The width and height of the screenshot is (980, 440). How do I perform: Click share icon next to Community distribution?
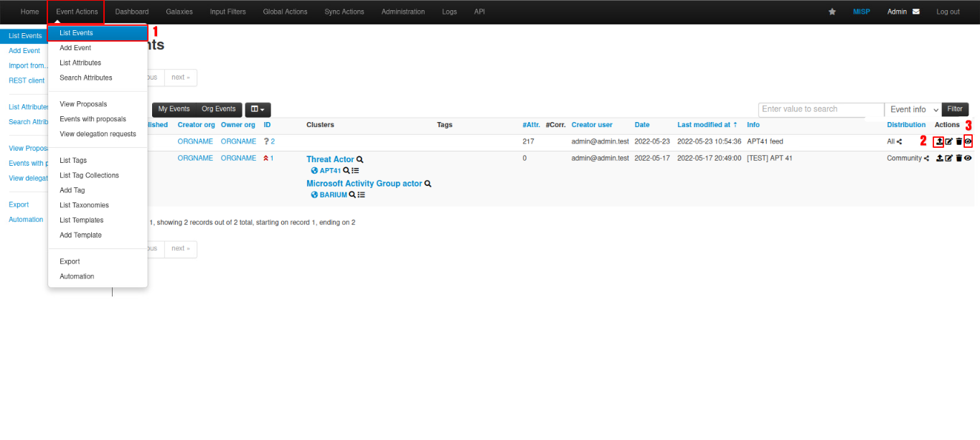pyautogui.click(x=927, y=159)
